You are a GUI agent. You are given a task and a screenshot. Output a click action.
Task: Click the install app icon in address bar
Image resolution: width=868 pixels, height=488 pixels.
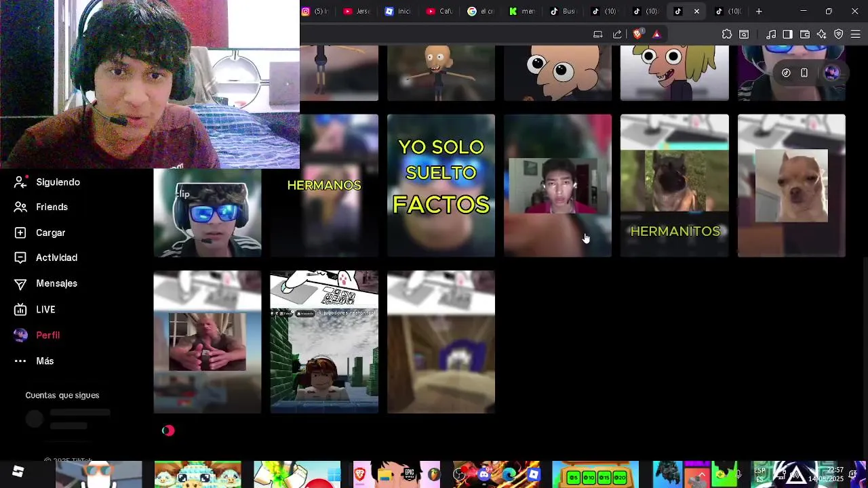(x=597, y=34)
